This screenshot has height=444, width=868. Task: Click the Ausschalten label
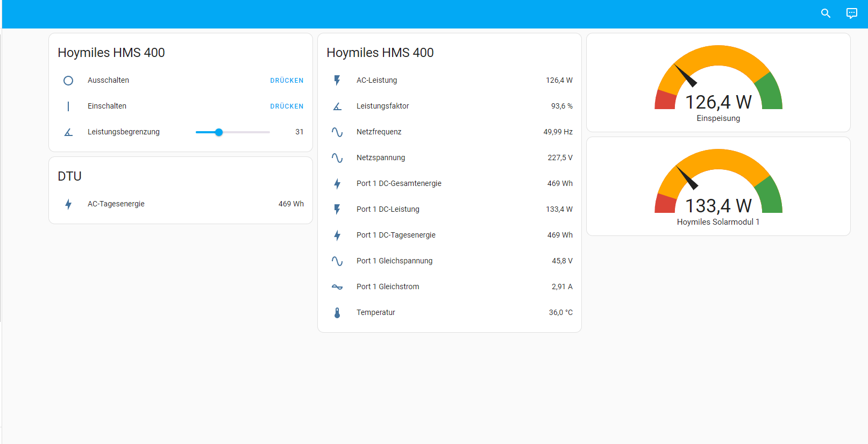click(108, 80)
